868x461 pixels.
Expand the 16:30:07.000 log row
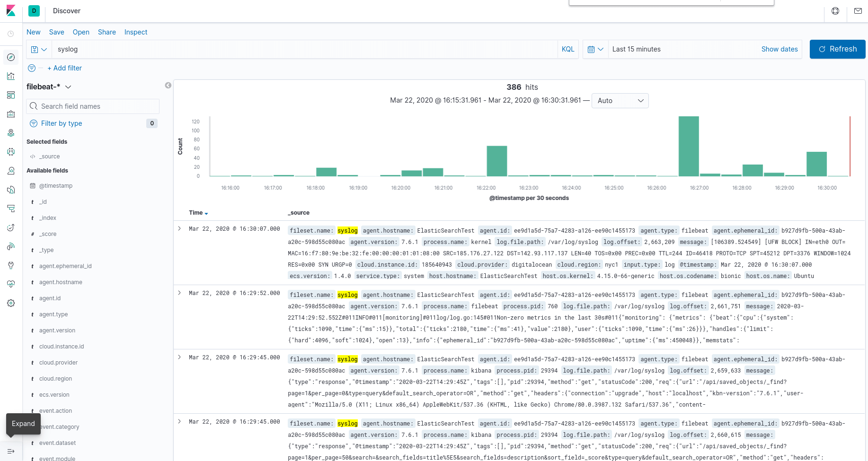pos(179,228)
